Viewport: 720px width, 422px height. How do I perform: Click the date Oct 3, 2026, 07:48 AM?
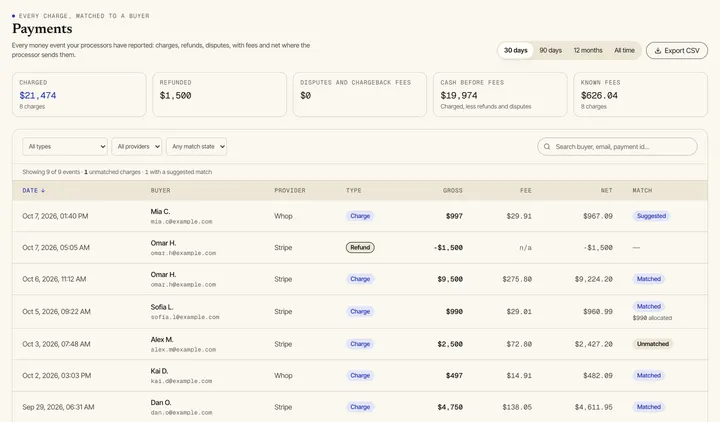pyautogui.click(x=56, y=344)
